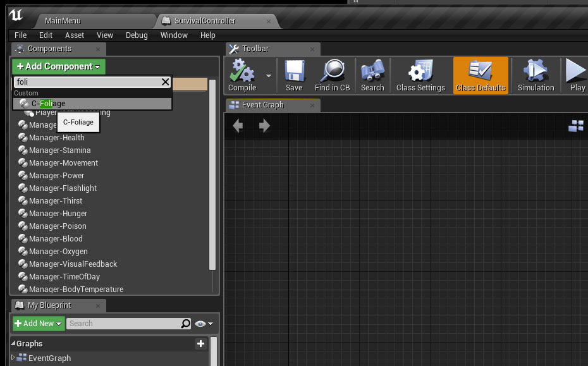
Task: Open the Add Component dropdown
Action: [x=58, y=66]
